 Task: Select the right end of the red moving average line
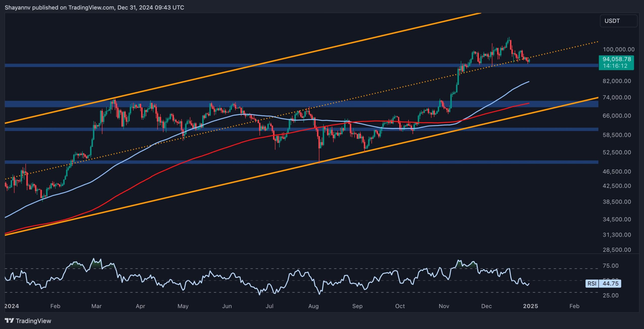click(x=529, y=103)
